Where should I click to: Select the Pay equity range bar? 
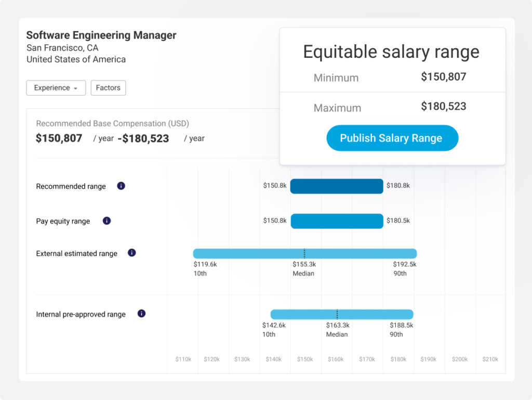pyautogui.click(x=337, y=221)
